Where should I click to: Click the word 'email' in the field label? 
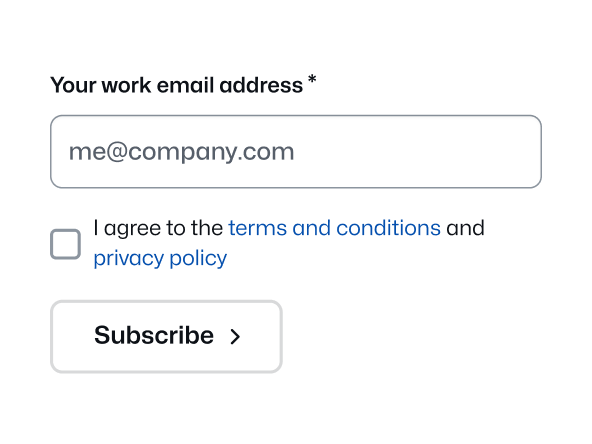click(x=185, y=85)
